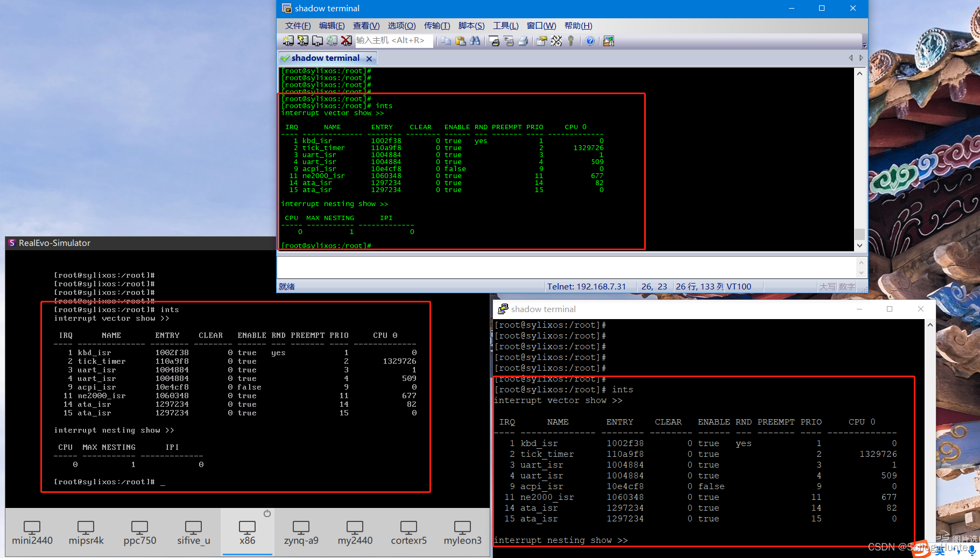
Task: Click the green check icon on session tab
Action: pos(285,58)
